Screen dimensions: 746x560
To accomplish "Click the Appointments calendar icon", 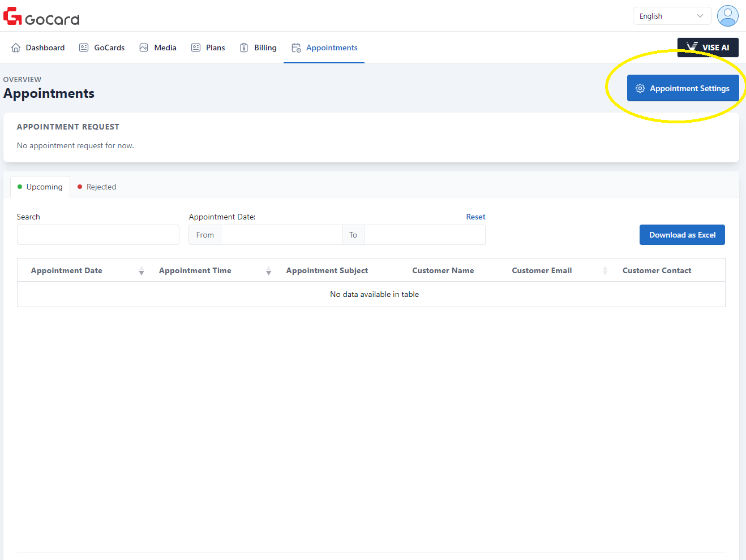I will 296,48.
